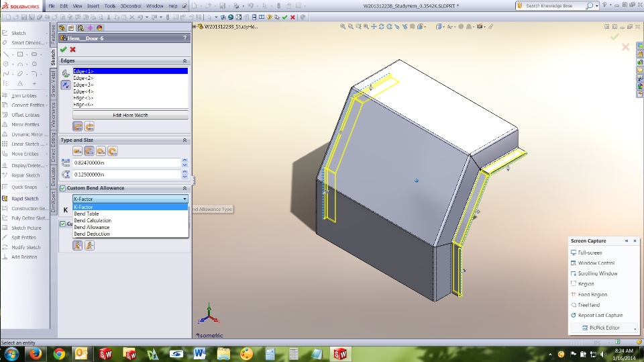
Task: Click the hem gap distance field
Action: pos(127,175)
